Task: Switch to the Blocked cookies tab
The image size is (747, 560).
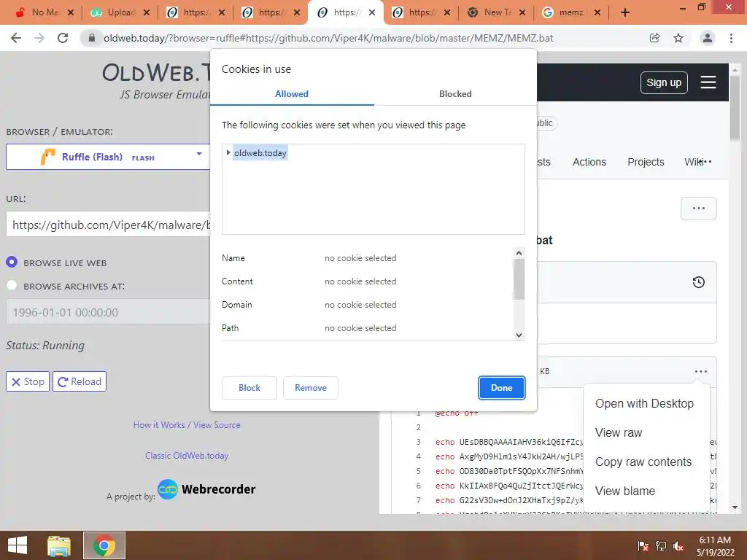Action: (x=455, y=94)
